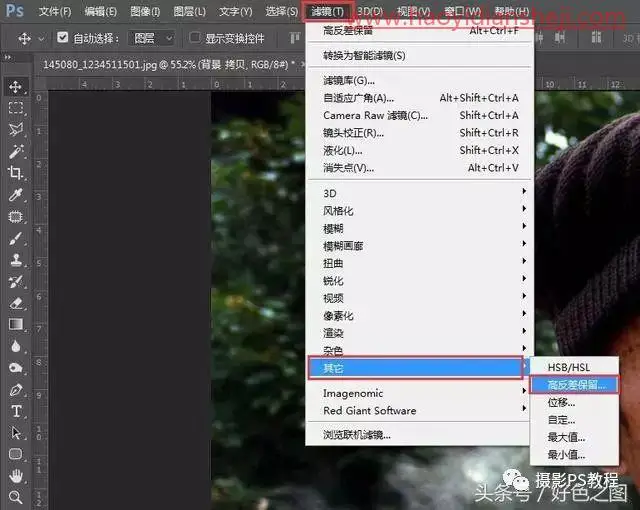Select the Pen tool
The image size is (640, 510).
pos(16,390)
